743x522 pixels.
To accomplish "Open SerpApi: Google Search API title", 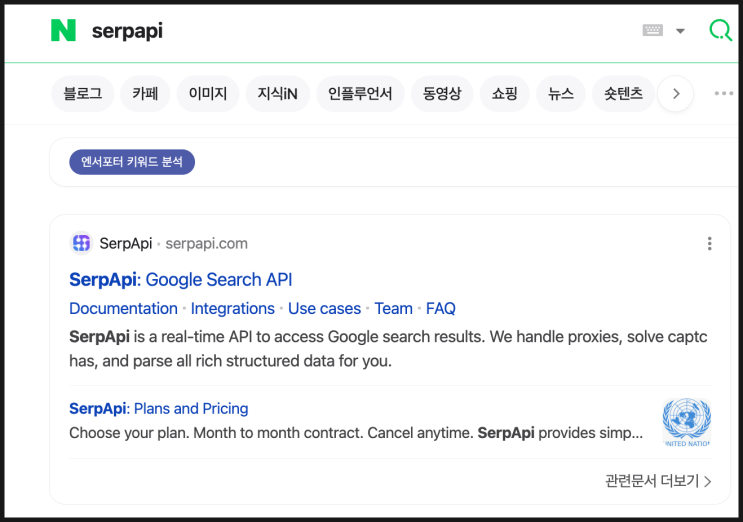I will [x=181, y=279].
